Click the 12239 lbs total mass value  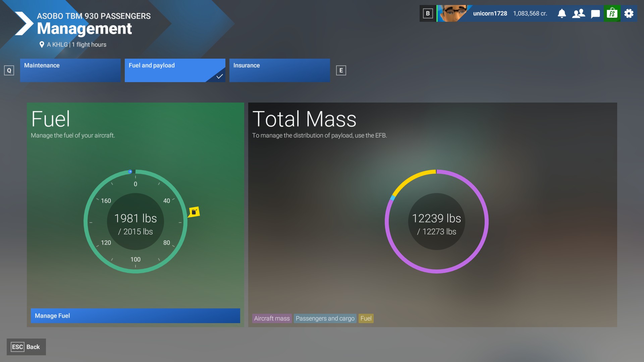click(436, 218)
